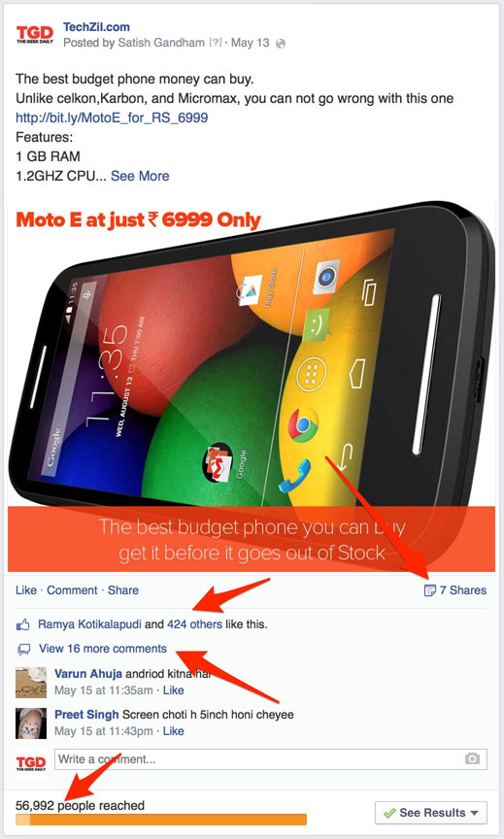Click the comment bubble icon beside View 16 more comments
The image size is (504, 839).
(x=23, y=650)
